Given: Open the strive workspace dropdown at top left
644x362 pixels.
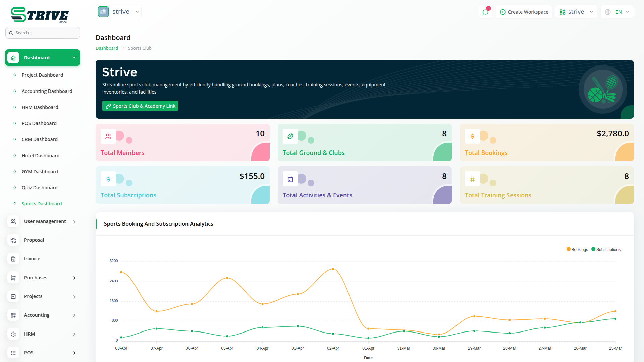Looking at the screenshot, I should 119,12.
